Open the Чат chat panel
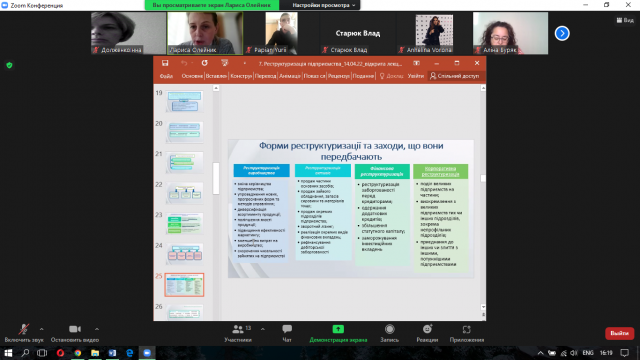The height and width of the screenshot is (360, 640). click(x=287, y=333)
